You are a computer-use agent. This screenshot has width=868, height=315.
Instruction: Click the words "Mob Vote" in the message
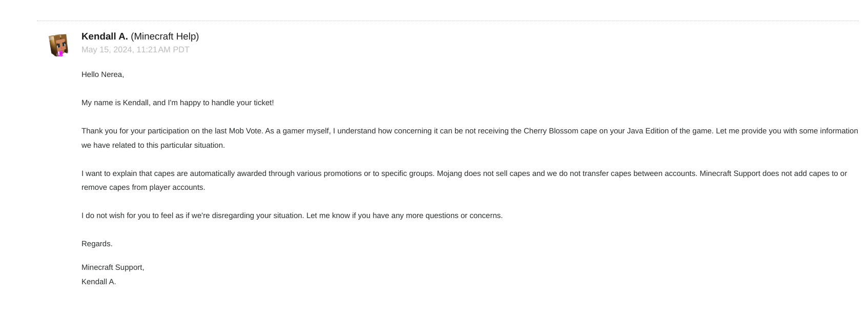click(245, 131)
